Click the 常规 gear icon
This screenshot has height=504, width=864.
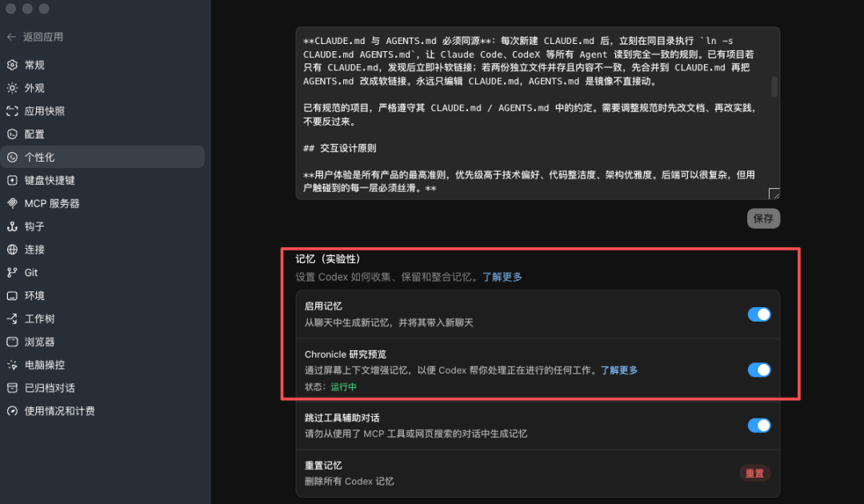[x=12, y=65]
